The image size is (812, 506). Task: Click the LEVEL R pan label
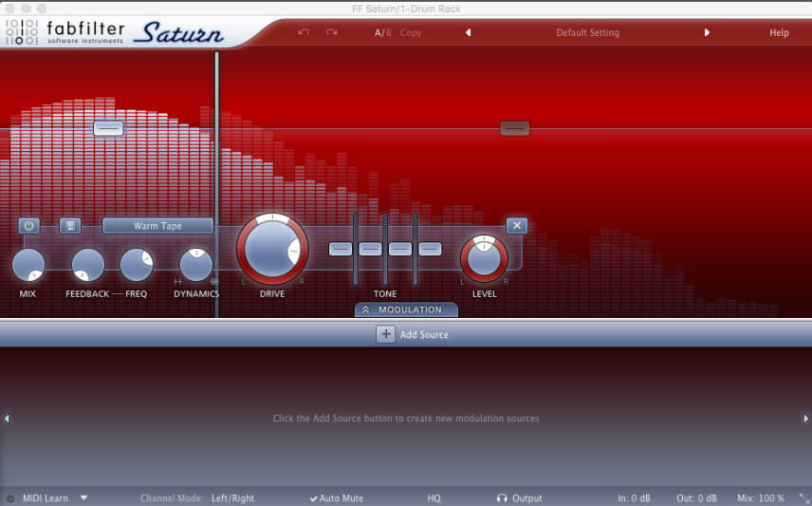click(506, 282)
